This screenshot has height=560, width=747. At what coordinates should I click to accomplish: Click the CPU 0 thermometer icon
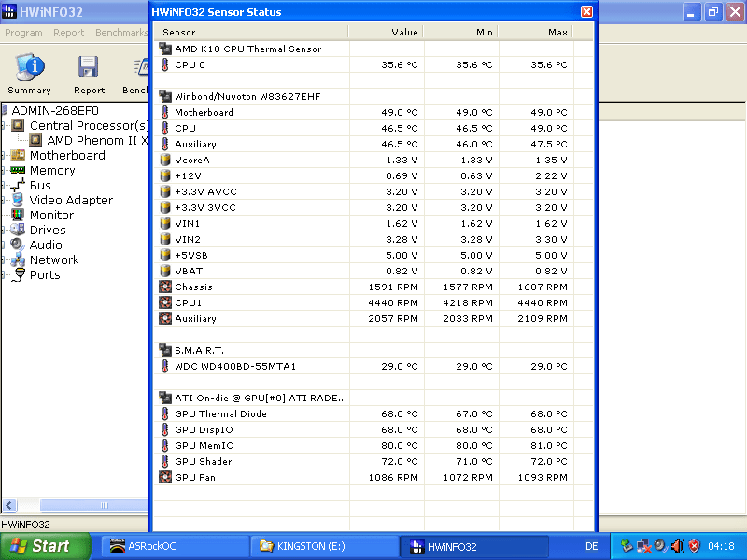[165, 64]
